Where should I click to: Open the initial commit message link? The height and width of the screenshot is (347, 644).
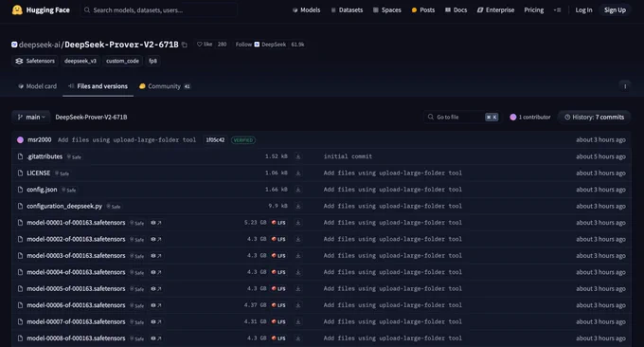[x=348, y=156]
